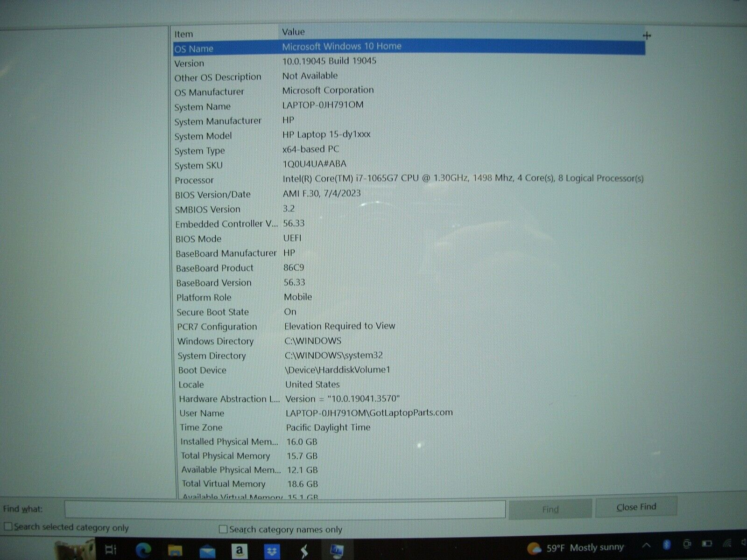The width and height of the screenshot is (747, 560).
Task: Select the BIOS Mode row
Action: 409,238
